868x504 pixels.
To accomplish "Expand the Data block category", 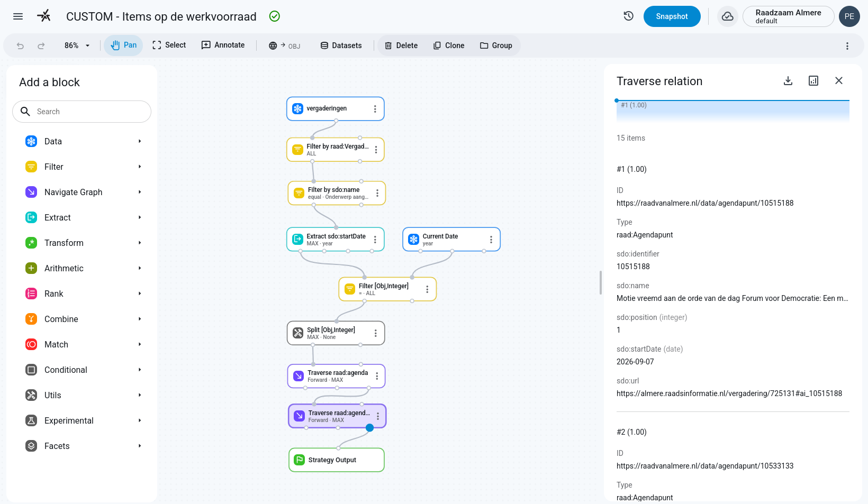I will click(x=82, y=141).
